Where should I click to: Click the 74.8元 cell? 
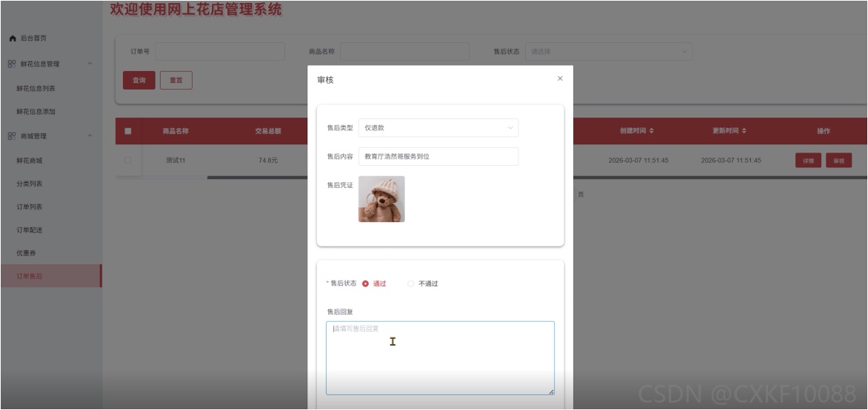pyautogui.click(x=268, y=161)
